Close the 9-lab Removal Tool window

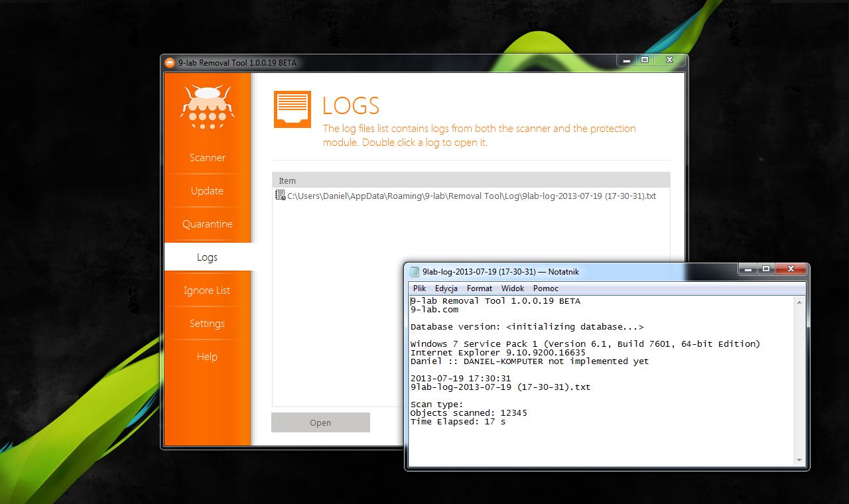point(669,60)
